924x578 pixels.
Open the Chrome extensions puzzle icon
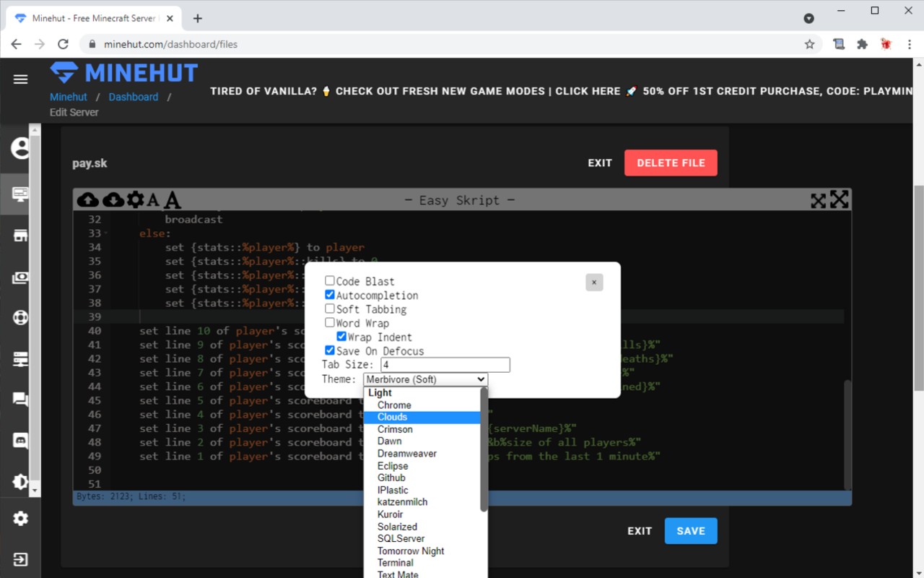tap(862, 44)
